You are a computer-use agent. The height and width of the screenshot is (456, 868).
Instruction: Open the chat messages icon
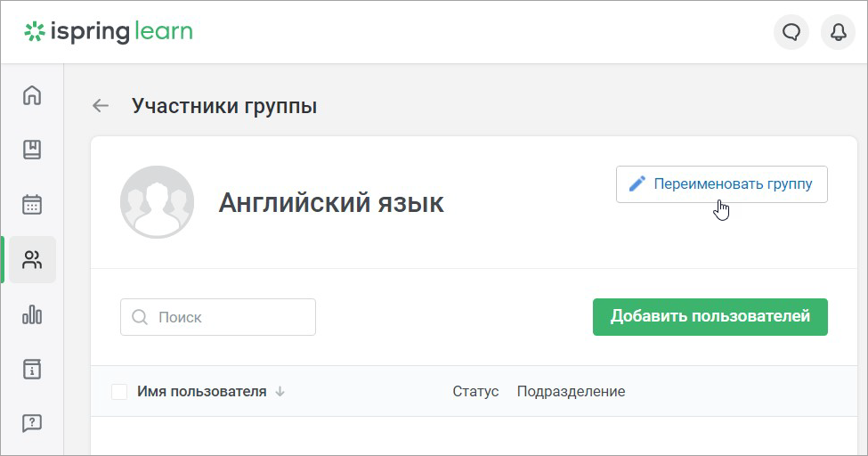(791, 32)
